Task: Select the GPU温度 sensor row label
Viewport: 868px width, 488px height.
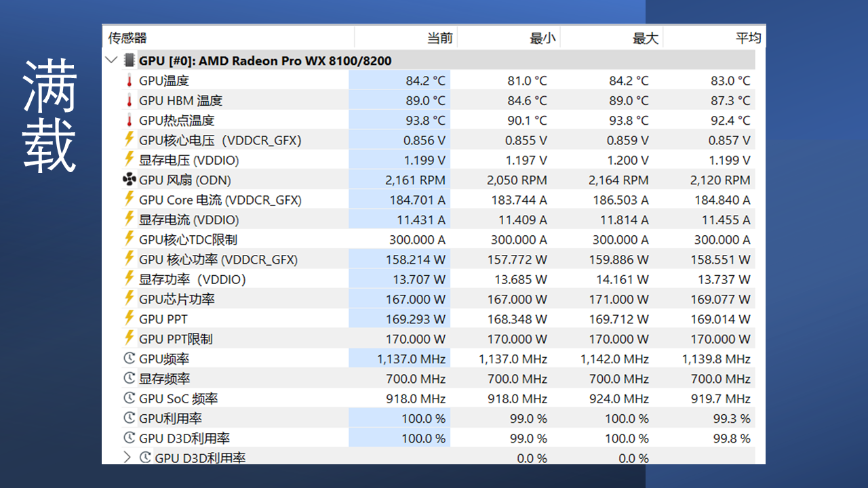Action: click(164, 81)
